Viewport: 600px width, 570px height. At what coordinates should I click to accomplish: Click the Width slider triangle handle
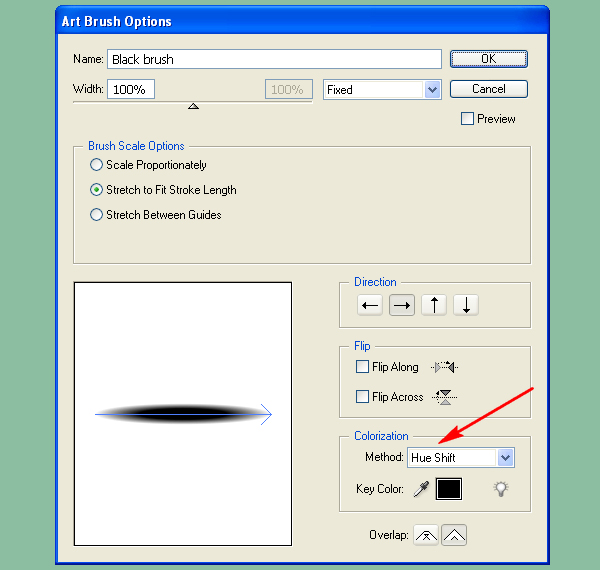[x=193, y=106]
